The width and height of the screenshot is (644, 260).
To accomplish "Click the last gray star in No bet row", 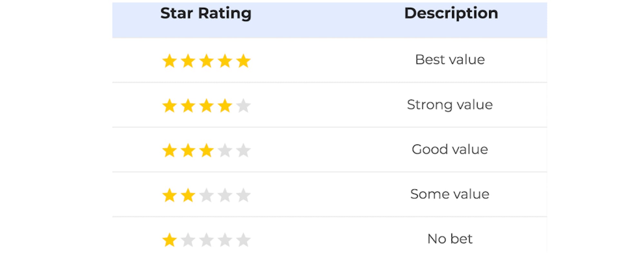I will point(243,240).
